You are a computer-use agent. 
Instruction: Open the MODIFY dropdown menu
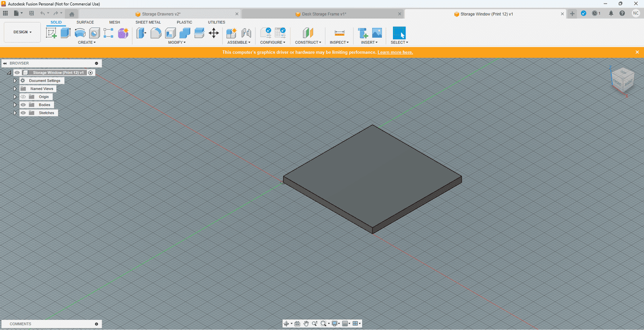(x=177, y=42)
